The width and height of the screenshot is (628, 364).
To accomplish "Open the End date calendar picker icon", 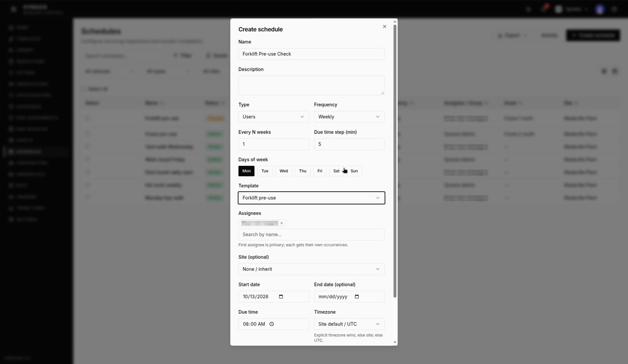I will [357, 296].
